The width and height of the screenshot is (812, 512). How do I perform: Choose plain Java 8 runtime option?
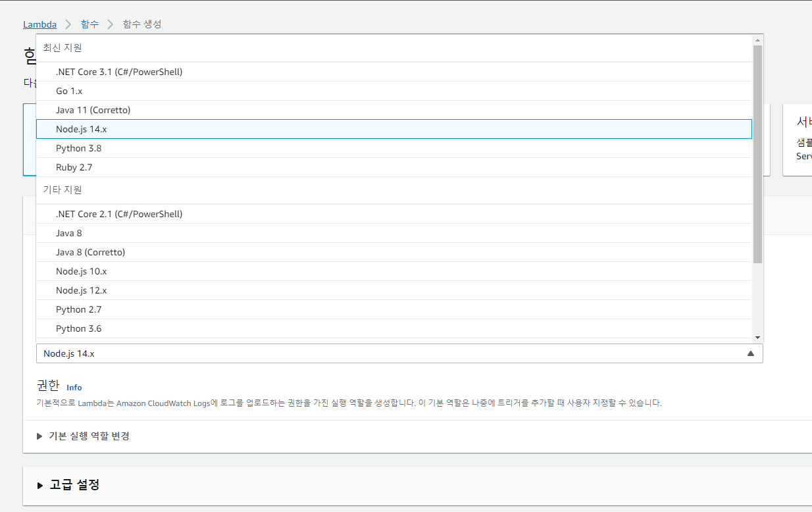click(x=393, y=233)
